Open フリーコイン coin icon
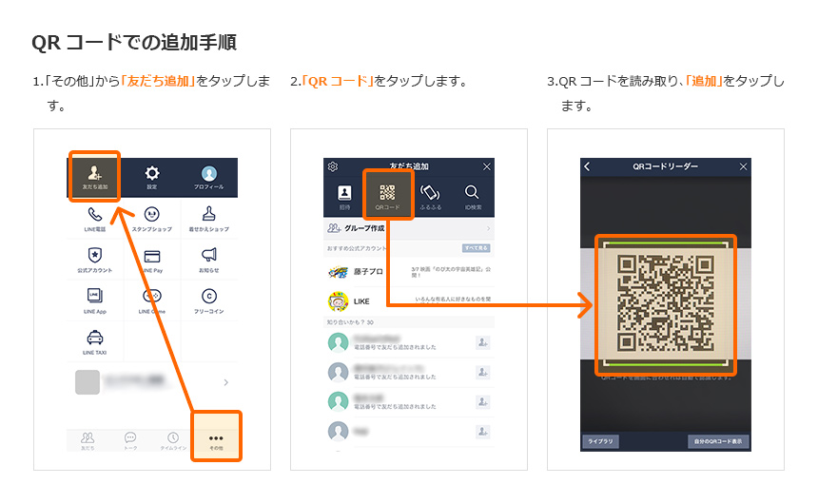The image size is (818, 504). coord(208,301)
